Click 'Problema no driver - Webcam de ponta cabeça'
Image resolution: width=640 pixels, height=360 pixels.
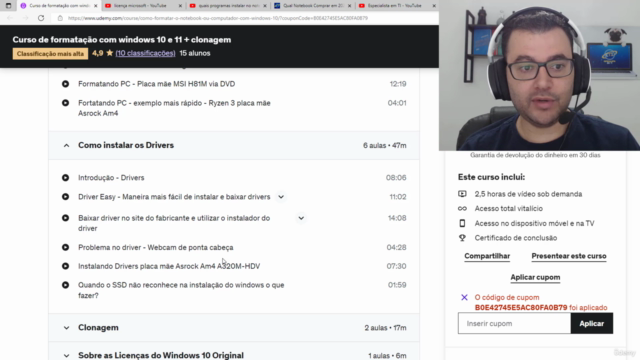click(156, 247)
